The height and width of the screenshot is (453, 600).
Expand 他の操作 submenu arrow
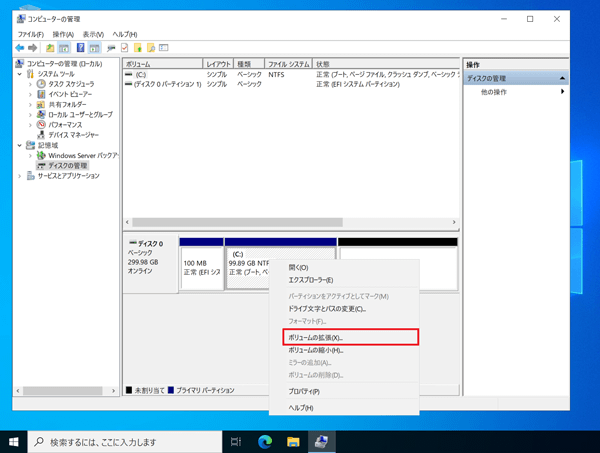[x=562, y=92]
